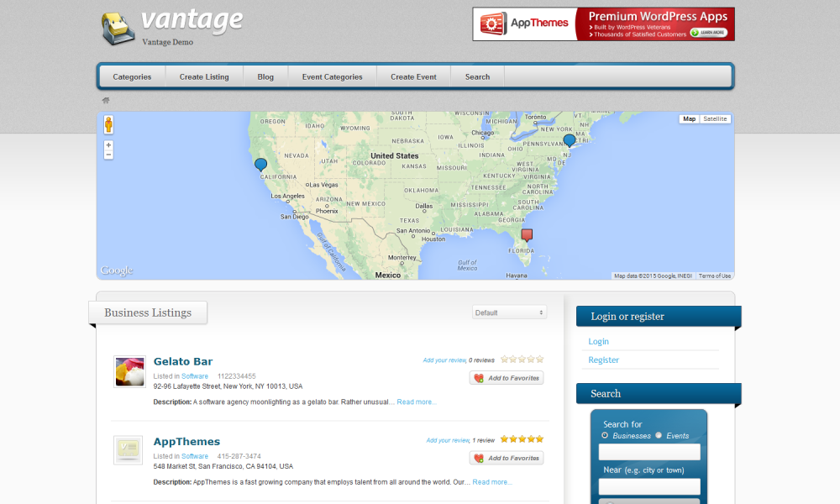The height and width of the screenshot is (504, 840).
Task: Click the Search for text field
Action: click(x=649, y=452)
